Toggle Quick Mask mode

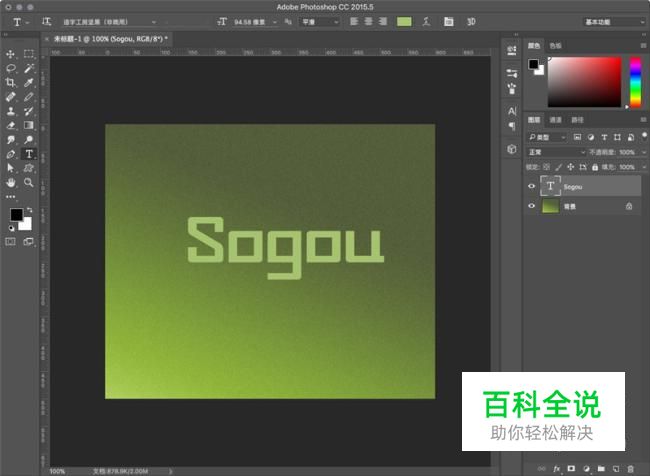(x=10, y=241)
